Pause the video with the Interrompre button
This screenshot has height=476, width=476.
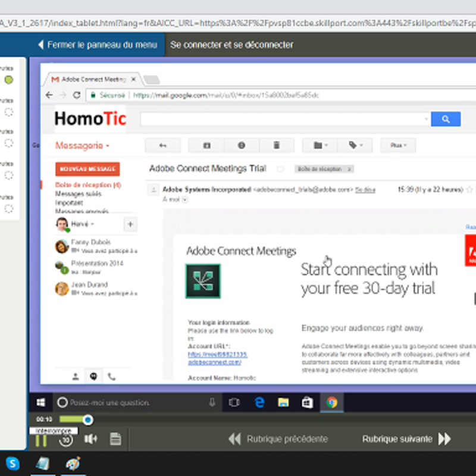pyautogui.click(x=41, y=440)
